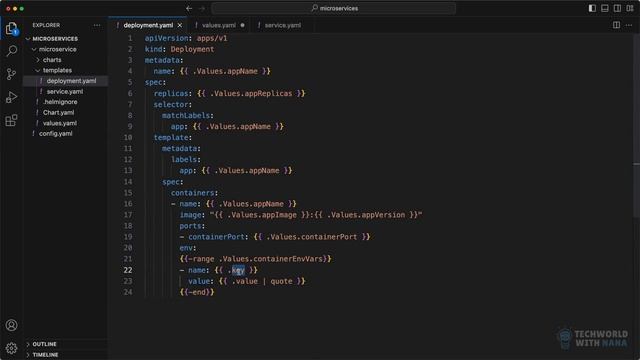Click the unsaved dot on values.yaml tab
640x360 pixels.
pyautogui.click(x=242, y=25)
